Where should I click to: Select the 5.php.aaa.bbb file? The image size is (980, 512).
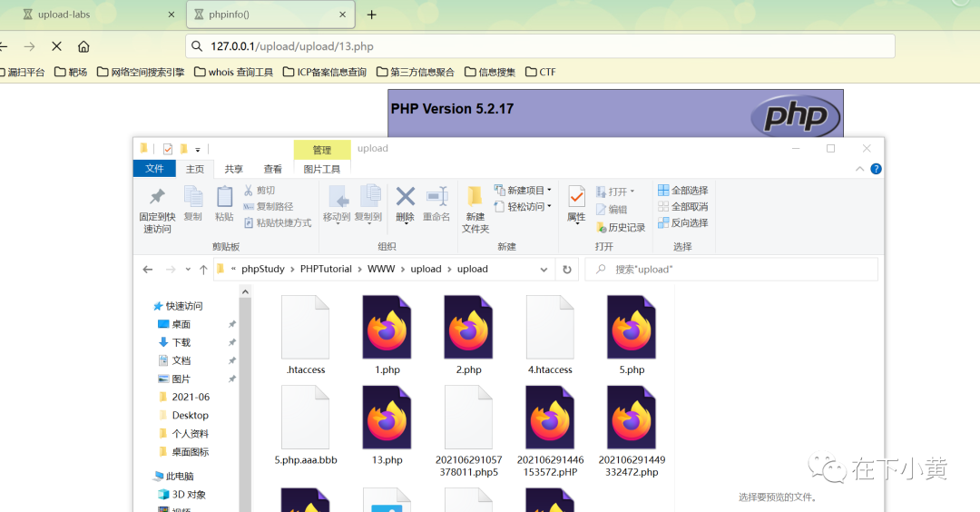click(306, 425)
